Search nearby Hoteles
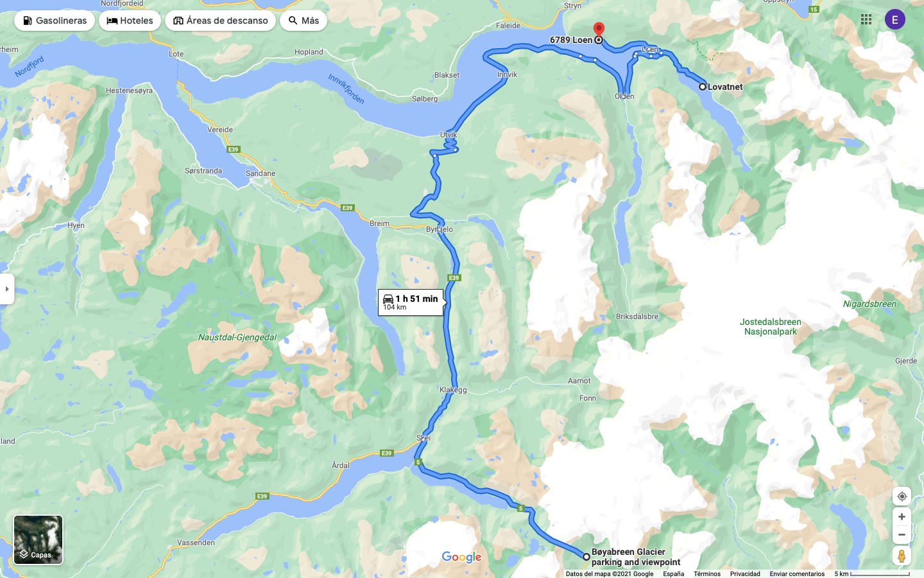This screenshot has width=924, height=578. tap(130, 21)
